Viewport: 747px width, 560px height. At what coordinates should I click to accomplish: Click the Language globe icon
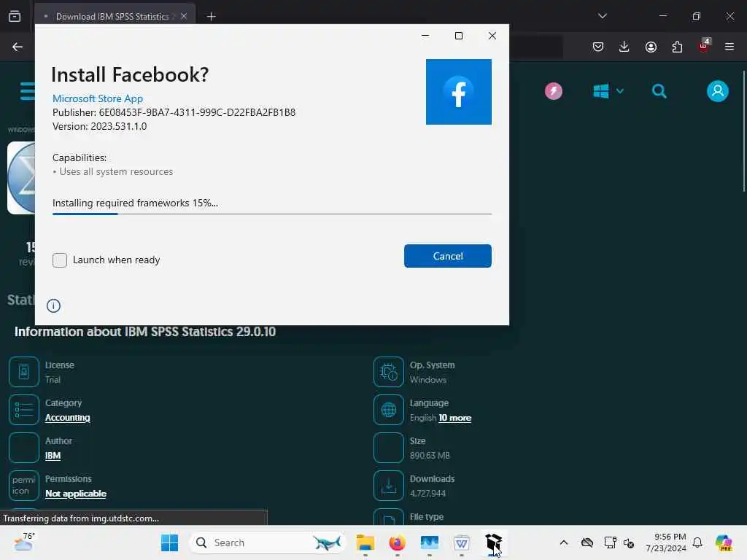[389, 410]
